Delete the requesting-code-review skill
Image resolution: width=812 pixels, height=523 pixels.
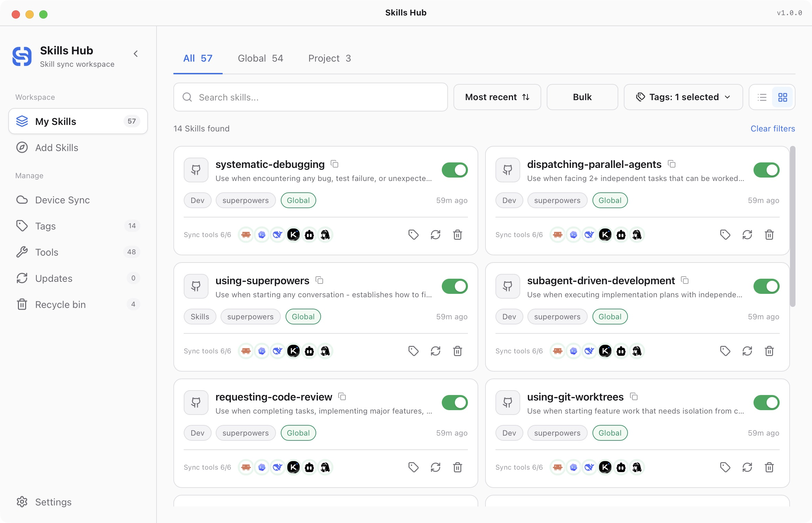[x=458, y=467]
